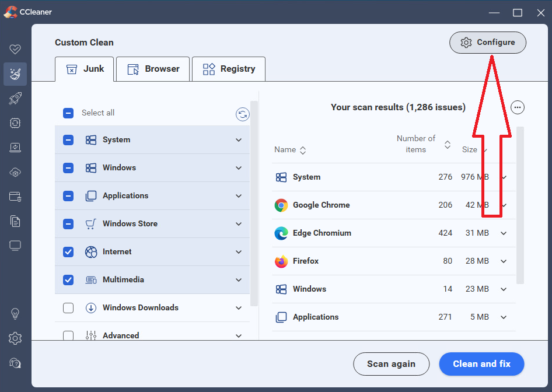The width and height of the screenshot is (552, 392).
Task: Expand the Windows Store category chevron
Action: coord(239,224)
